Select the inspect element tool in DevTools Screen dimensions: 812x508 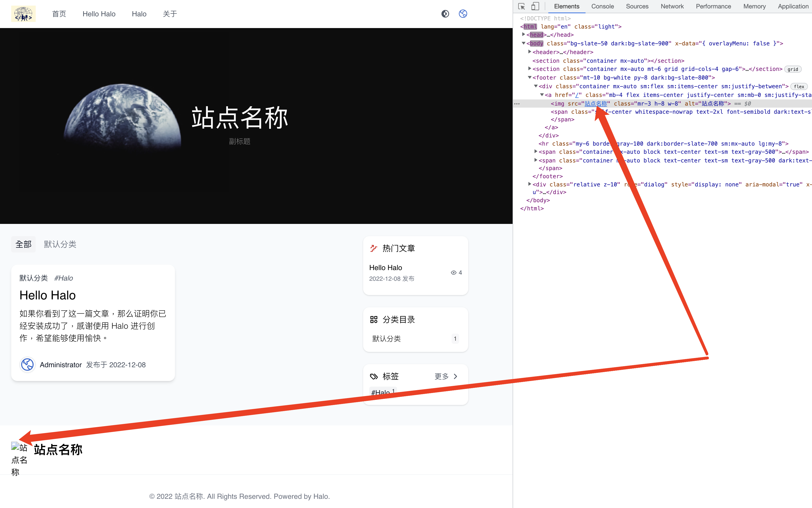point(521,6)
